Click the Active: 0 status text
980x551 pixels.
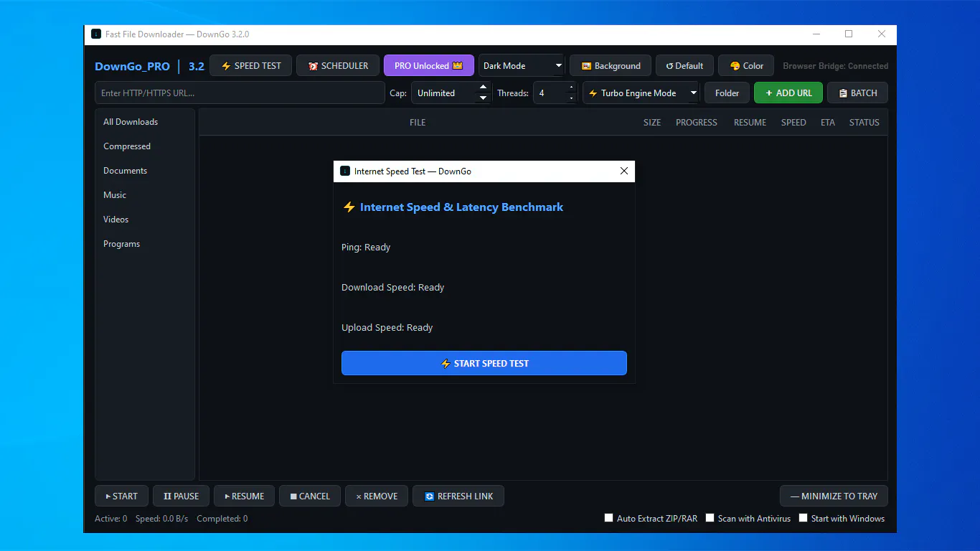coord(110,518)
